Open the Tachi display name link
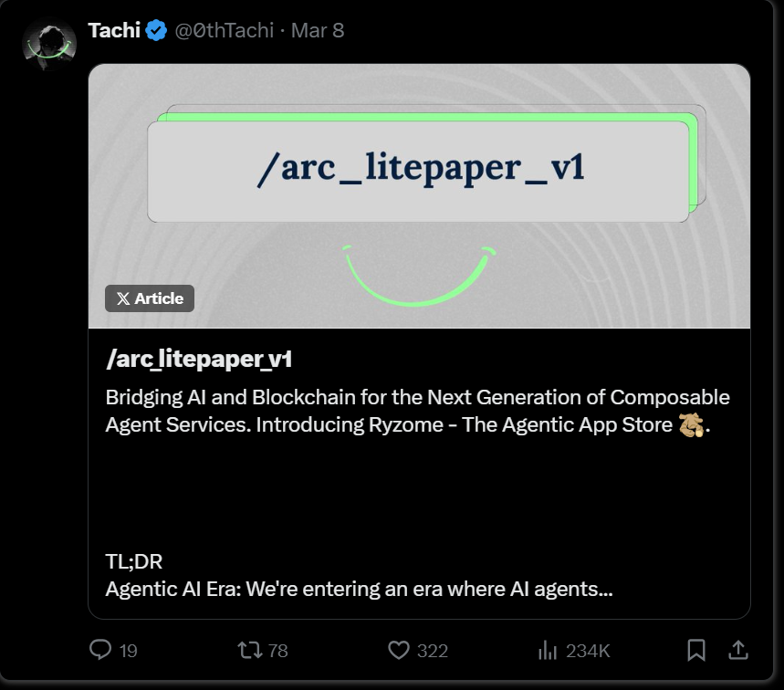The image size is (784, 690). coord(114,30)
